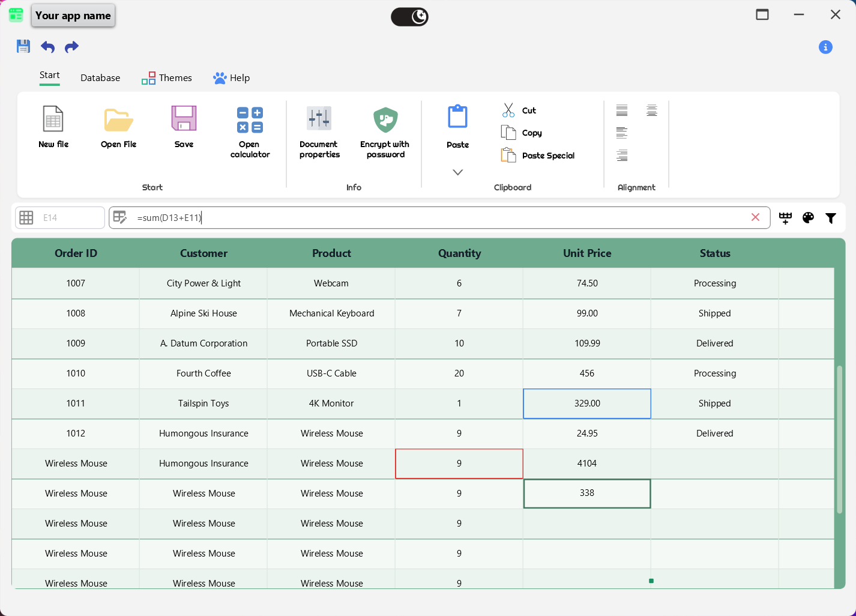Viewport: 856px width, 616px height.
Task: Click the 4K Monitor product cell
Action: point(331,403)
